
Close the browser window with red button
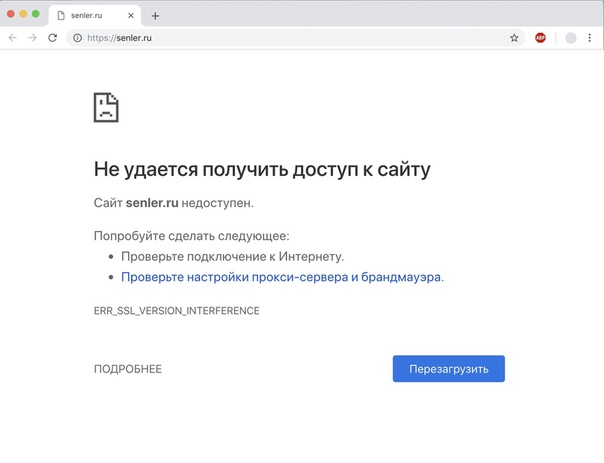[x=11, y=14]
